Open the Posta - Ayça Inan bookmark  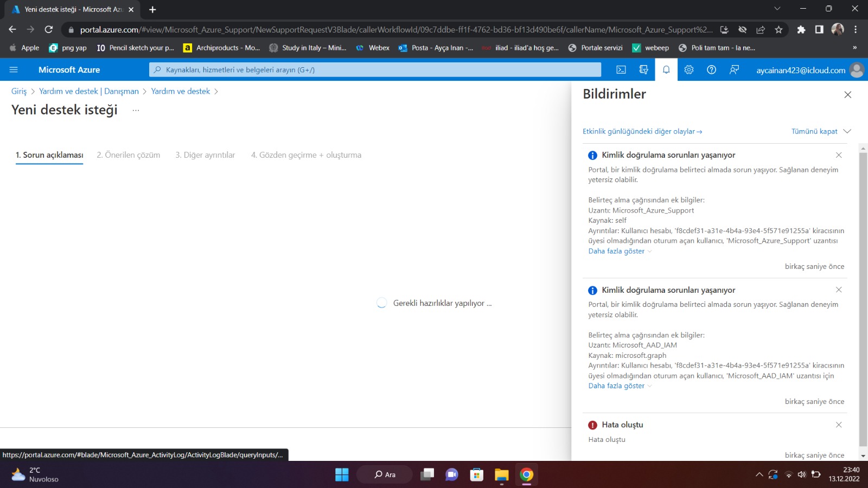[436, 48]
